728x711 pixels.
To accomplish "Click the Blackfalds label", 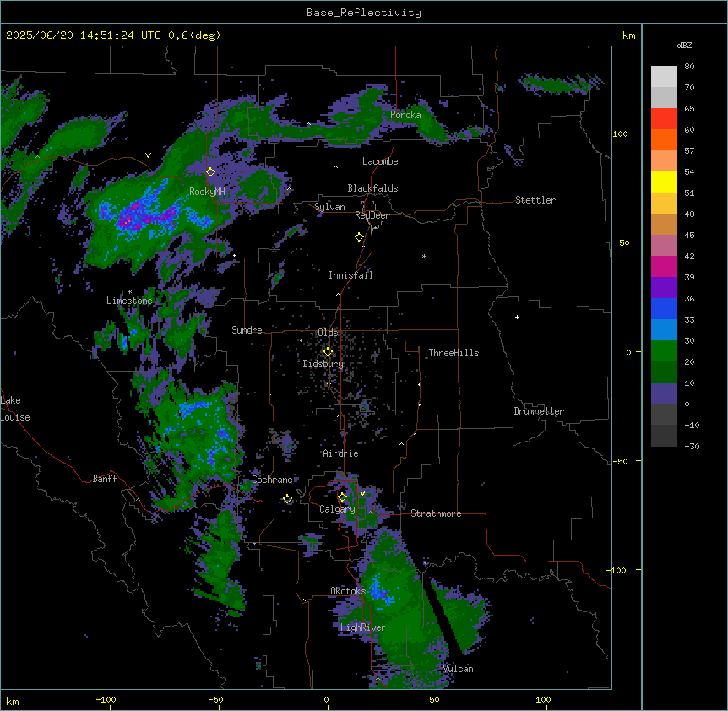I will click(x=372, y=188).
